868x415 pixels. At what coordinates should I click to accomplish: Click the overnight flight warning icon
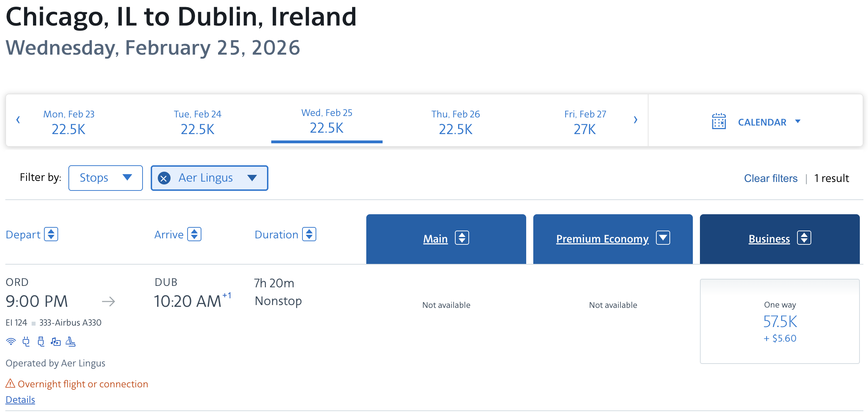tap(10, 383)
